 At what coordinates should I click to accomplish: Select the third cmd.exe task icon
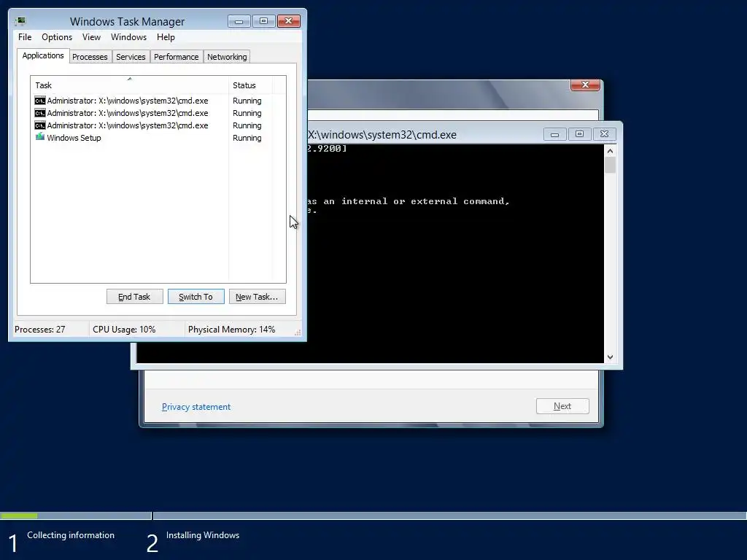[x=40, y=125]
